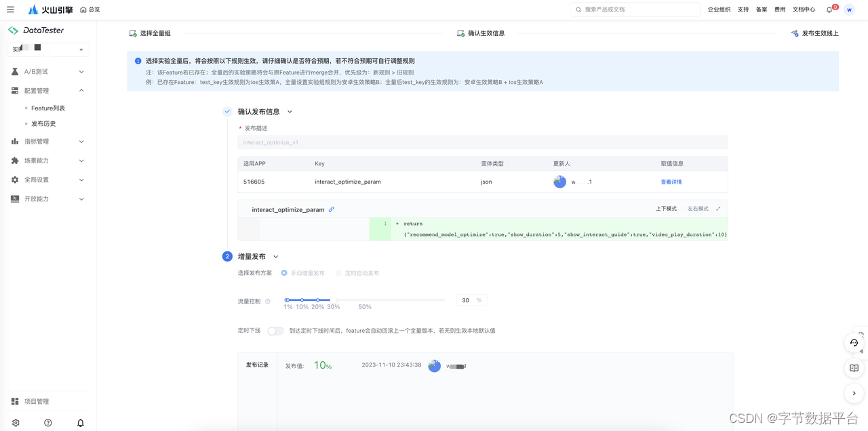Go to 总览 home overview
868x431 pixels.
point(90,9)
